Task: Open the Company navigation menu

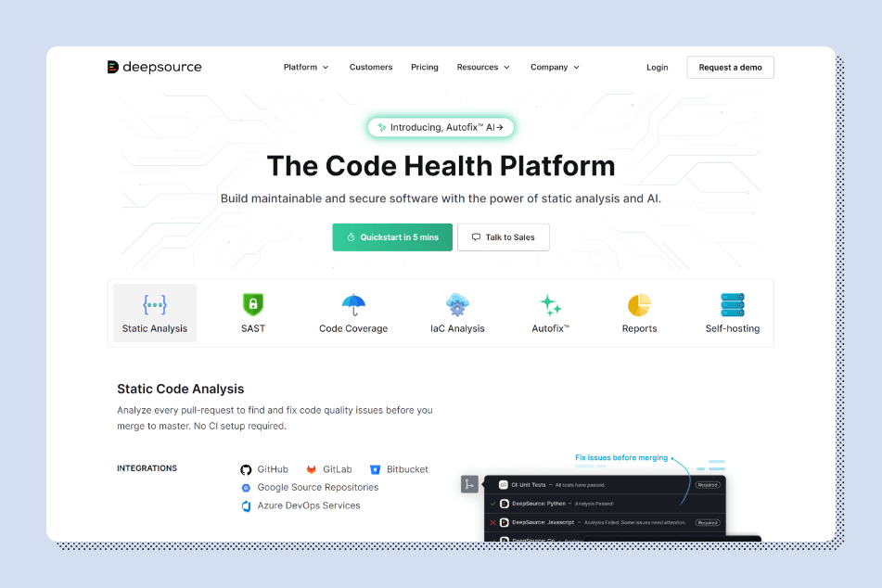Action: pyautogui.click(x=555, y=67)
